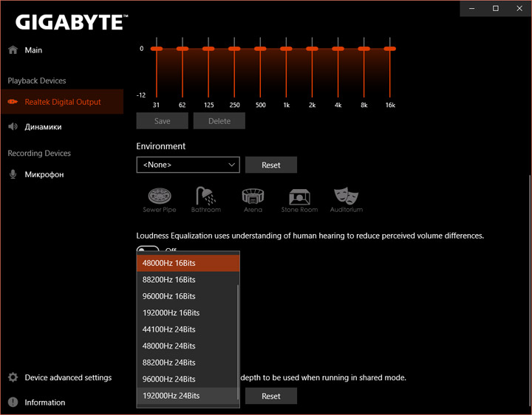Click the Information exclamation icon
Screen dimensions: 532x415
click(13, 402)
